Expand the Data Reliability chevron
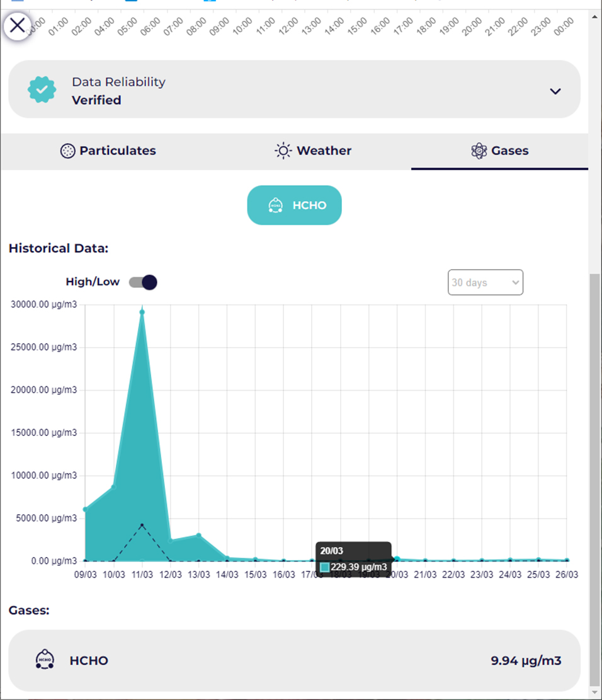This screenshot has width=602, height=700. [555, 91]
